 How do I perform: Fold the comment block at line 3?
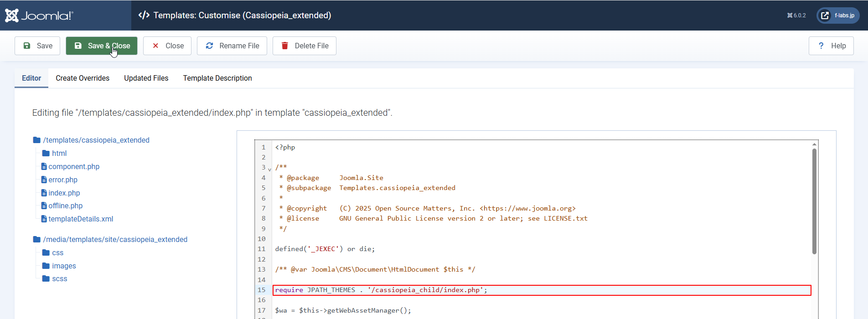[x=269, y=169]
